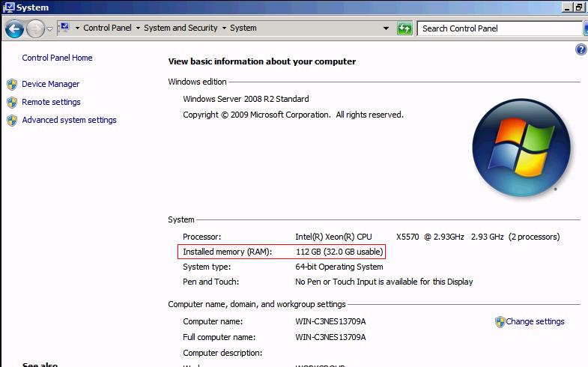Expand dropdown arrow before System breadcrumb
588x367 pixels.
click(224, 28)
